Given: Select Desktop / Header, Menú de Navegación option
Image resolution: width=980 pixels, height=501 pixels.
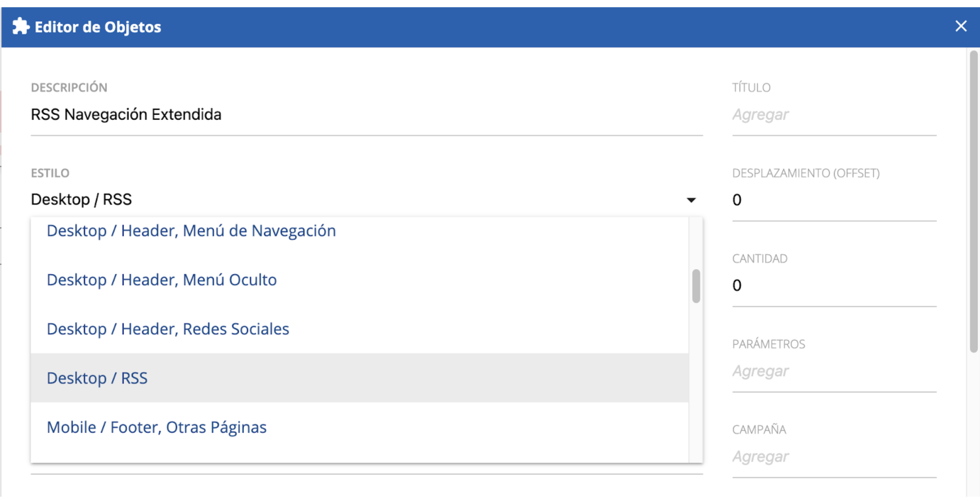Looking at the screenshot, I should click(x=360, y=231).
